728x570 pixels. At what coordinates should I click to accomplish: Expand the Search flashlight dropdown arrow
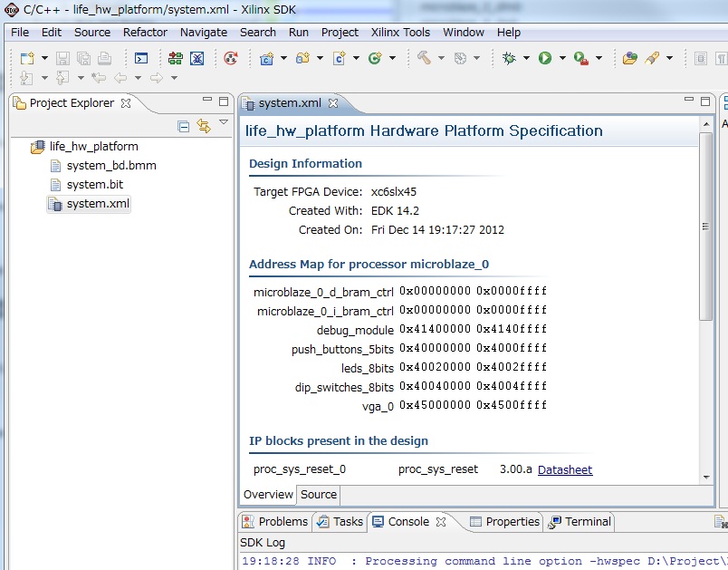click(x=669, y=58)
